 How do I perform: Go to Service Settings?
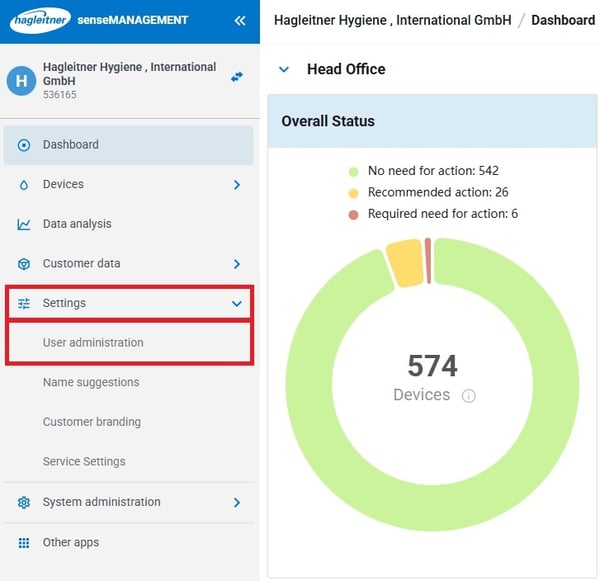(x=84, y=462)
